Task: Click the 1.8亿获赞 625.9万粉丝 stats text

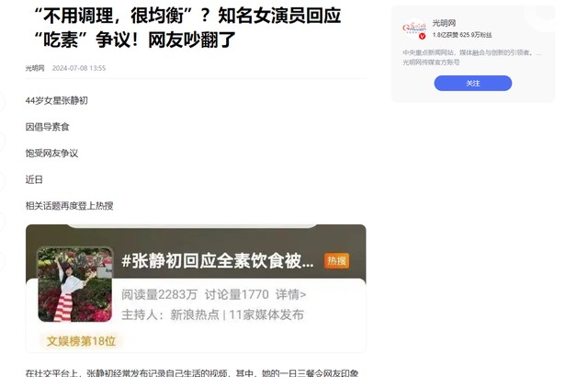Action: tap(462, 35)
